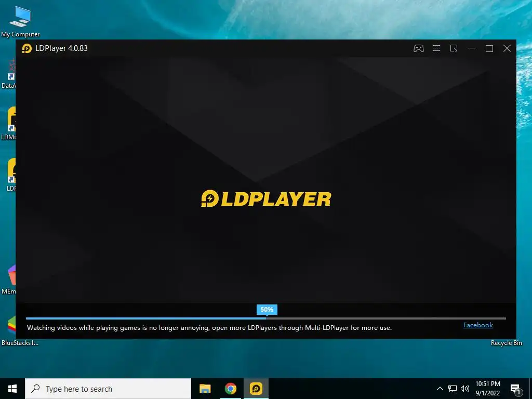Open the taskbar clock and date
This screenshot has width=532, height=399.
point(487,389)
